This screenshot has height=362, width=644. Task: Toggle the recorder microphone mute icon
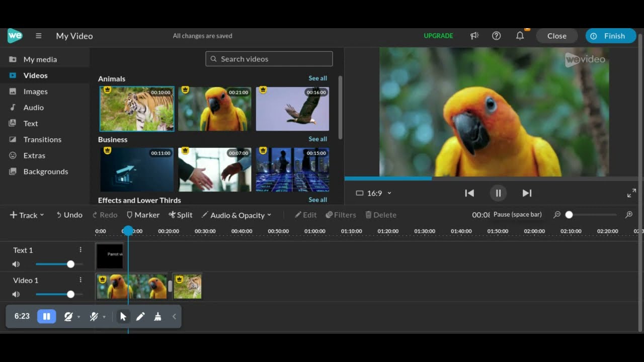pos(94,316)
